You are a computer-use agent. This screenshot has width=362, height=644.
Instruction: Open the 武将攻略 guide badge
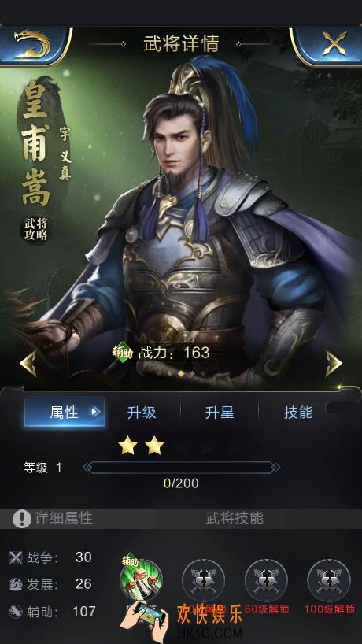35,229
